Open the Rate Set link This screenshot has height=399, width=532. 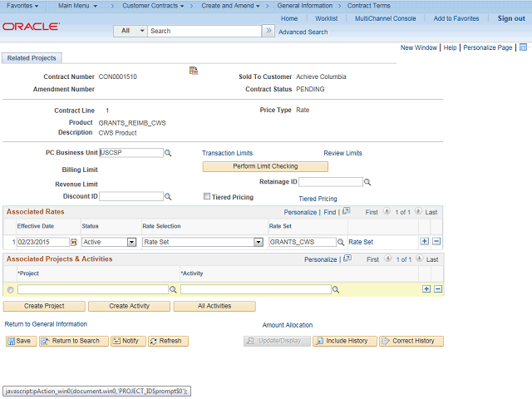click(361, 242)
